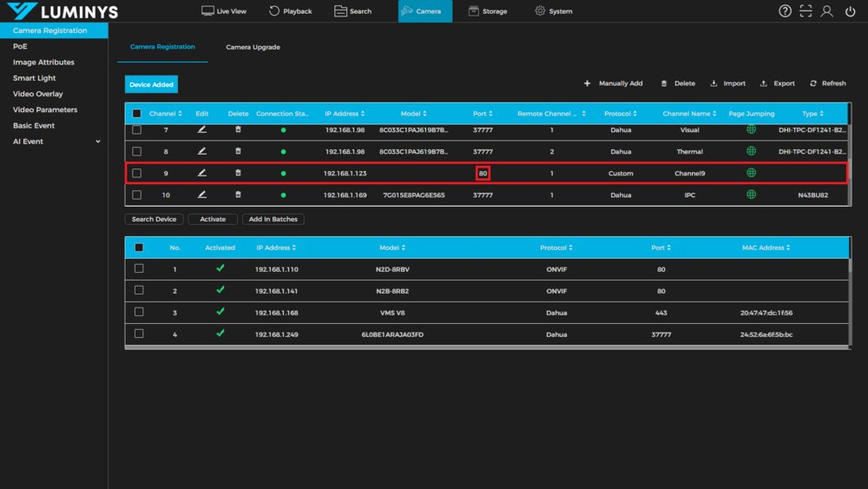The height and width of the screenshot is (489, 868).
Task: Open the Playback menu
Action: pos(290,11)
